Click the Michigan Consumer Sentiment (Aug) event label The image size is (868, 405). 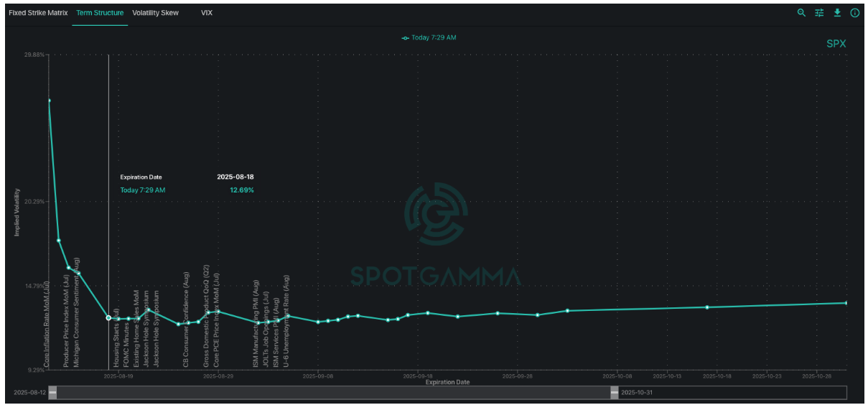[x=77, y=313]
